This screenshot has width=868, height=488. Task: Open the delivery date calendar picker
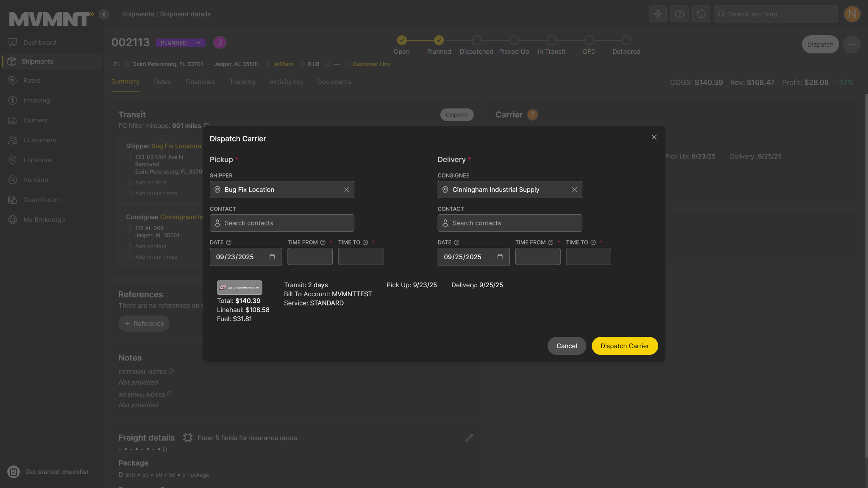[500, 257]
